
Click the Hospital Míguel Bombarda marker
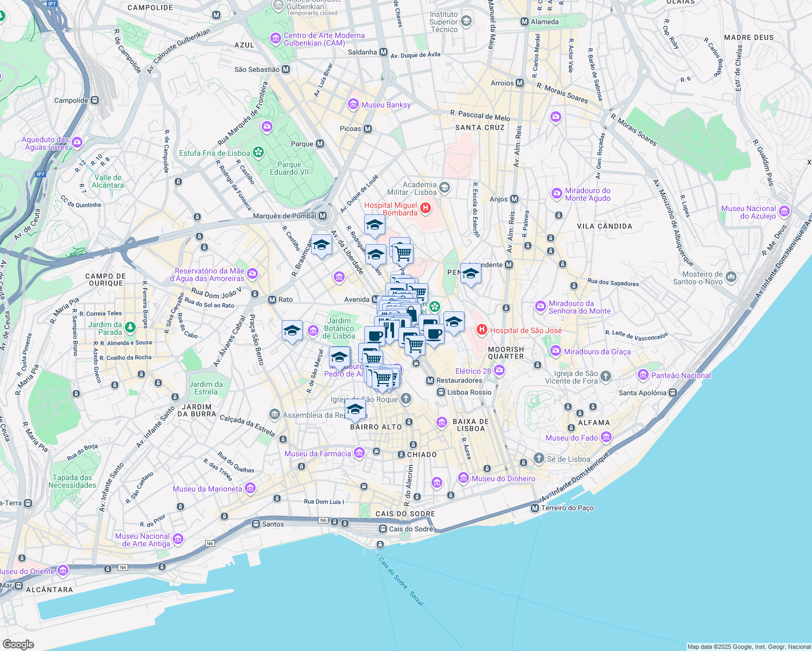pos(427,208)
